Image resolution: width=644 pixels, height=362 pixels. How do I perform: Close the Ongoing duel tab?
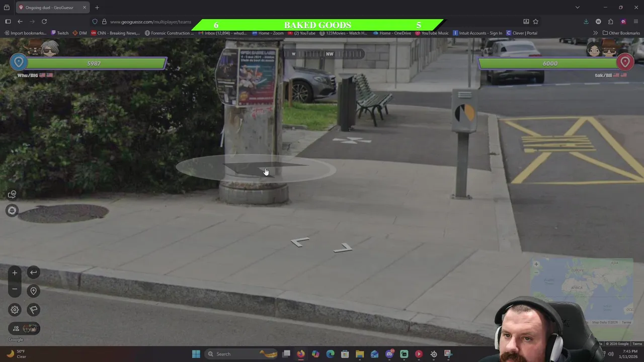84,8
